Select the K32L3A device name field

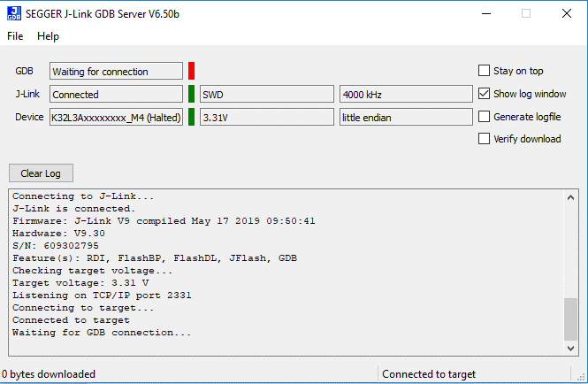[116, 117]
